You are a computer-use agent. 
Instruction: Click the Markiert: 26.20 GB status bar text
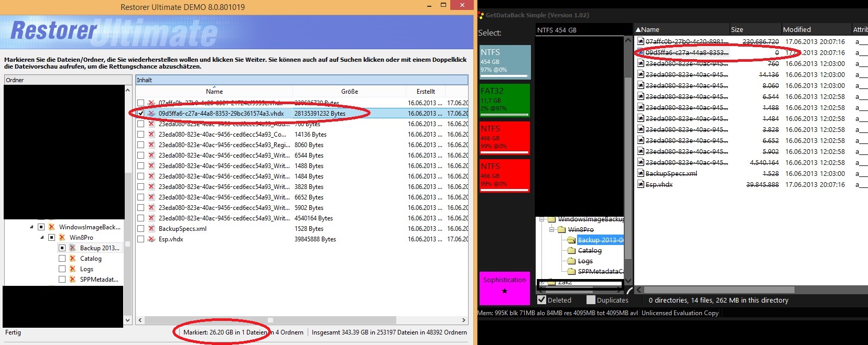click(x=225, y=332)
